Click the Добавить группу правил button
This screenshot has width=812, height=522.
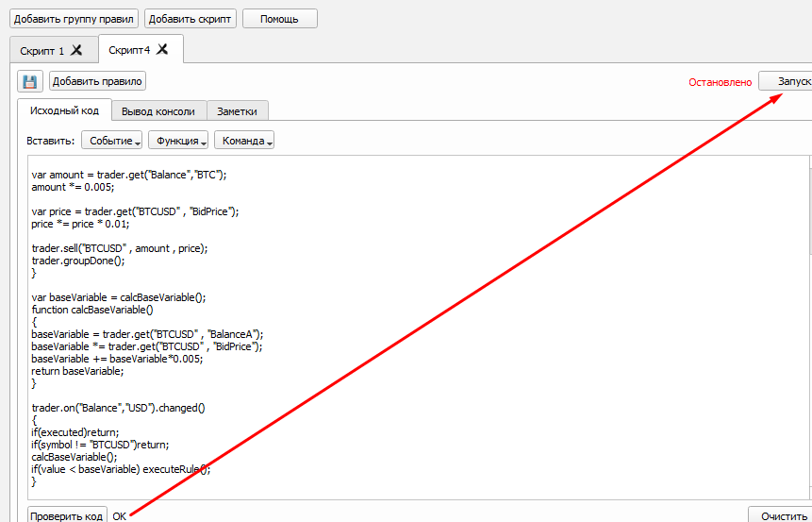coord(74,19)
